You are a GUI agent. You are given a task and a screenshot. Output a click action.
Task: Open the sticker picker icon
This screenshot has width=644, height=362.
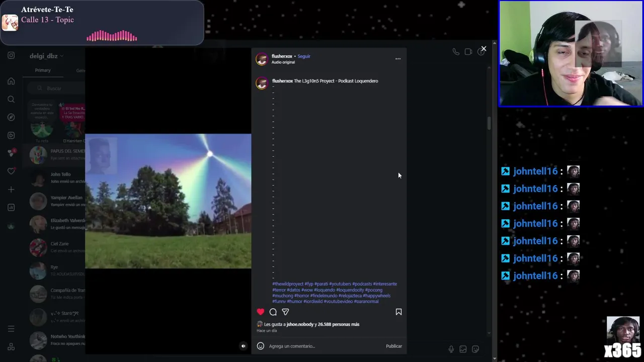pos(475,349)
